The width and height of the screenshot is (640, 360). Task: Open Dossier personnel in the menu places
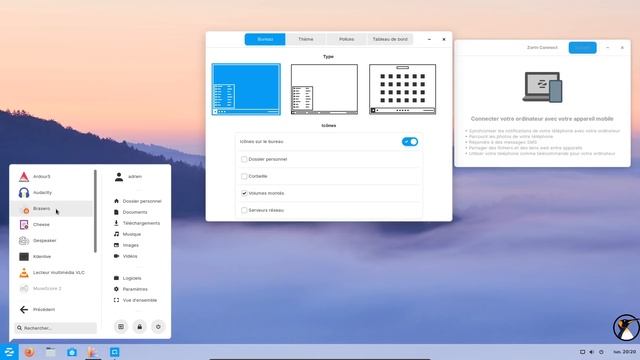point(137,201)
